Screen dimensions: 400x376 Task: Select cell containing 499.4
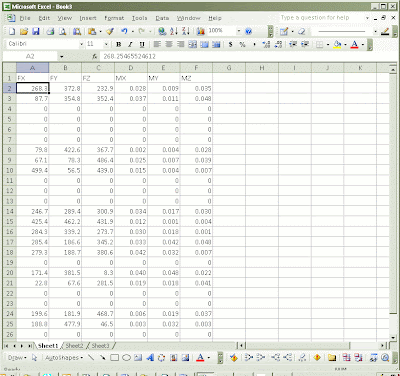pyautogui.click(x=32, y=170)
